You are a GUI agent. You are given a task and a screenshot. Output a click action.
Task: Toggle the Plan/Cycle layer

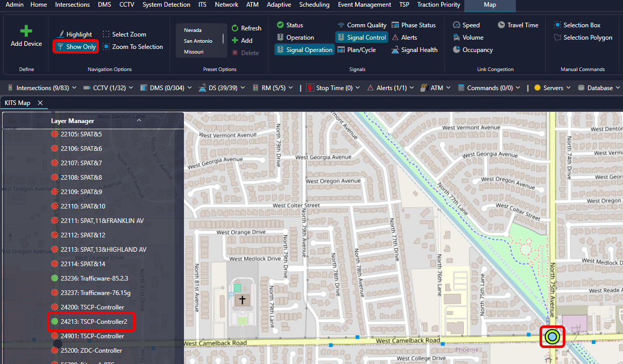tap(356, 50)
